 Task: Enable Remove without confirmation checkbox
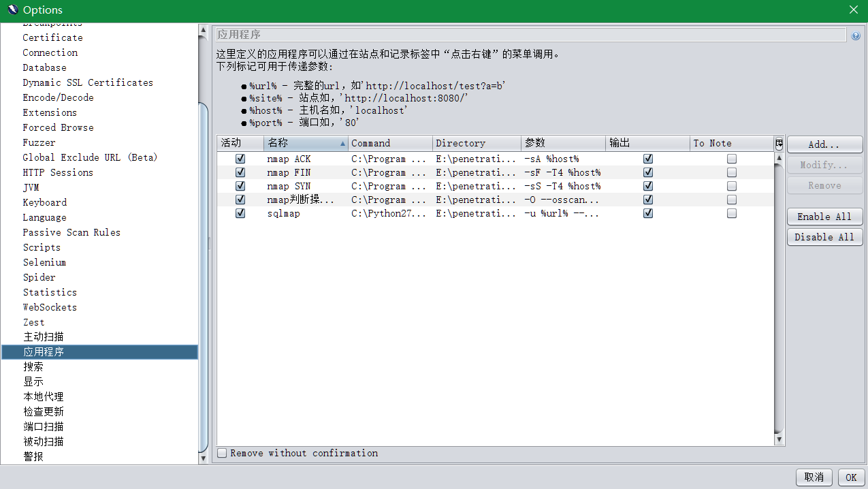222,453
